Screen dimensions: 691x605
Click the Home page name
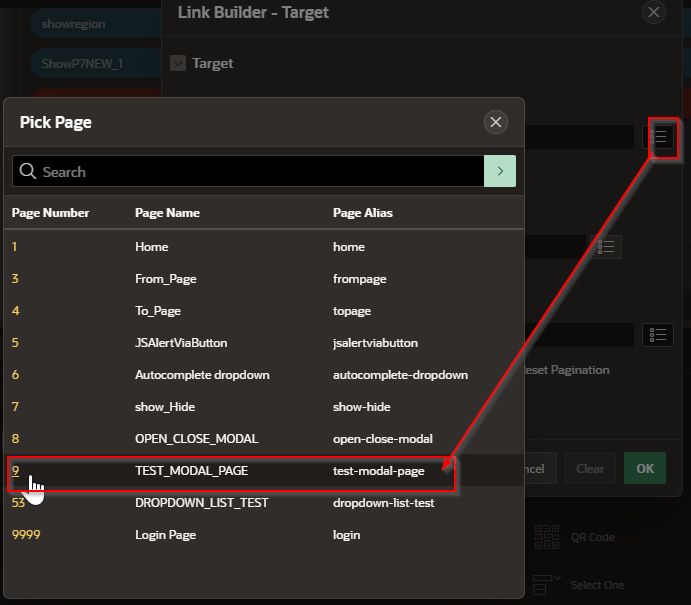[x=152, y=247]
